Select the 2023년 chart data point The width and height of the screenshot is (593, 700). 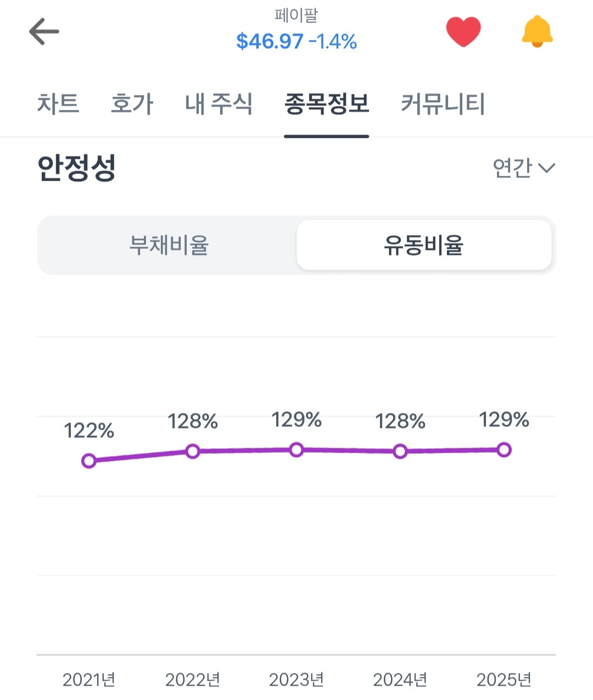[x=296, y=450]
